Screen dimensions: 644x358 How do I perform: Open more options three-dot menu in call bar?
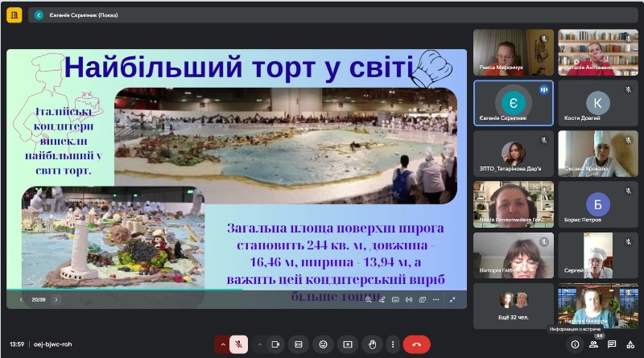[393, 344]
